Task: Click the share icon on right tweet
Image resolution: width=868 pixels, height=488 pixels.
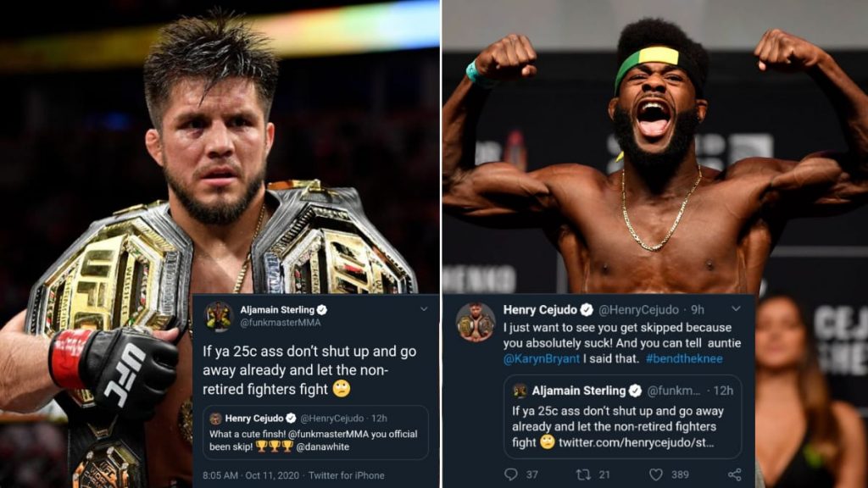Action: (735, 474)
